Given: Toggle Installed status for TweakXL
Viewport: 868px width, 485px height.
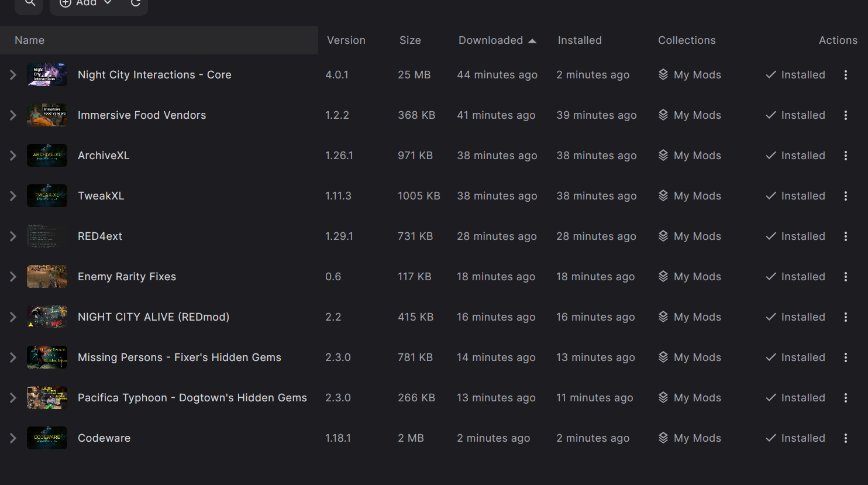Looking at the screenshot, I should (x=795, y=196).
